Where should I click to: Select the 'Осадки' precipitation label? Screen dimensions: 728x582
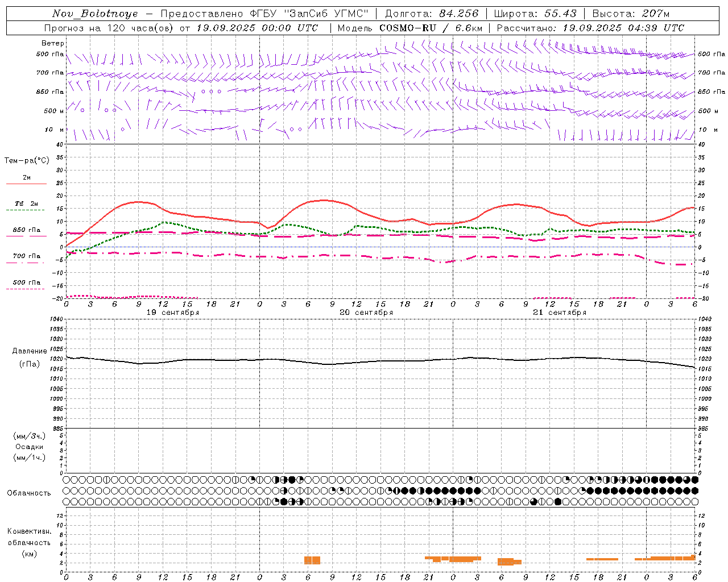pos(29,447)
